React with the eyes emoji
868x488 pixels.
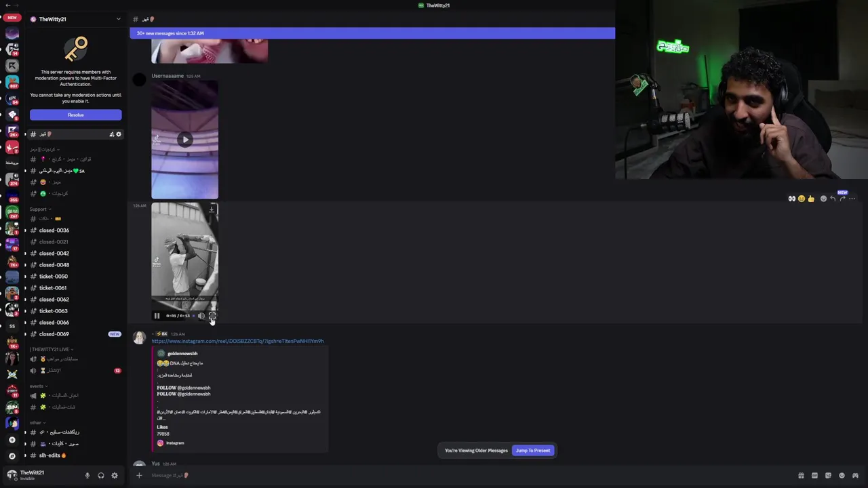pyautogui.click(x=791, y=199)
